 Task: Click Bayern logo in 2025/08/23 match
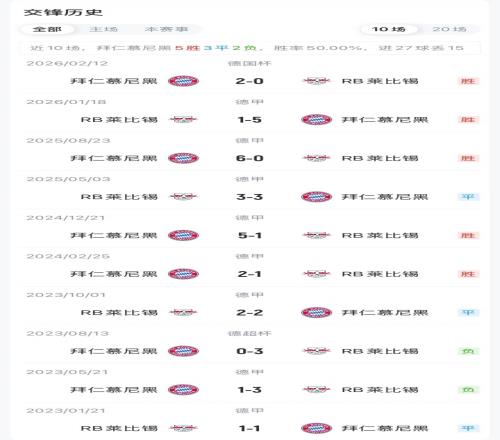[183, 158]
